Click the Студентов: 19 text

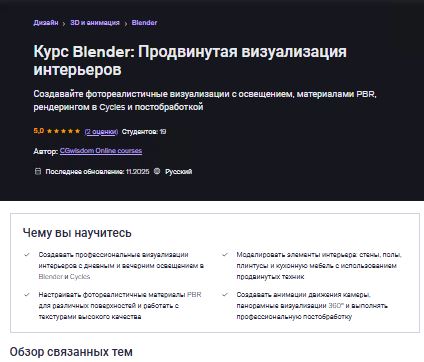pos(144,132)
